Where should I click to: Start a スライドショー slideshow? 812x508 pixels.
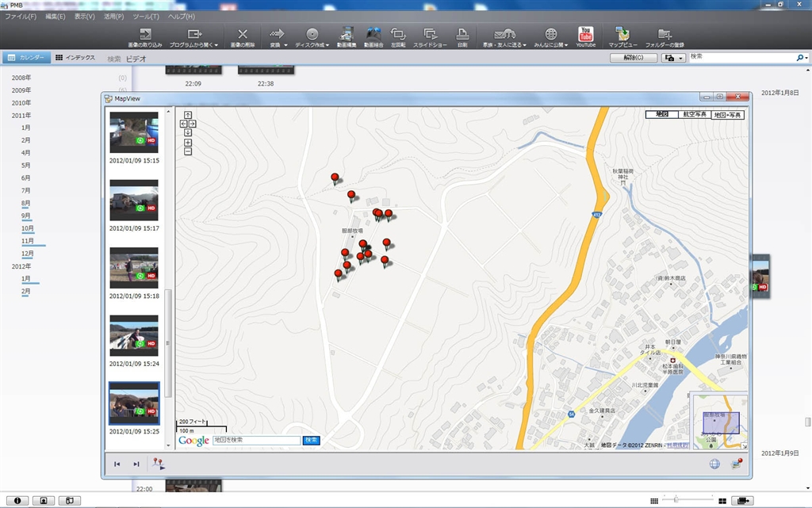point(431,35)
